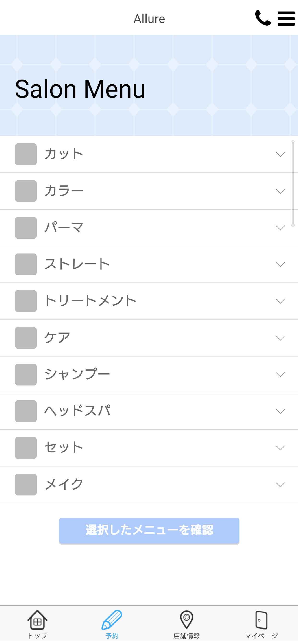Expand the ストレート chevron

pyautogui.click(x=280, y=264)
